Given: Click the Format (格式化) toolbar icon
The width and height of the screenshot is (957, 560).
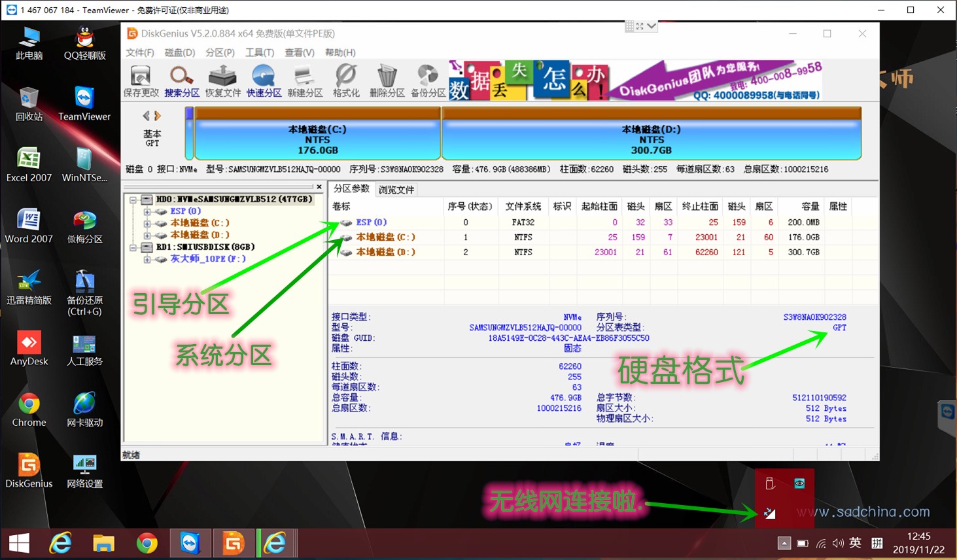Looking at the screenshot, I should [346, 81].
